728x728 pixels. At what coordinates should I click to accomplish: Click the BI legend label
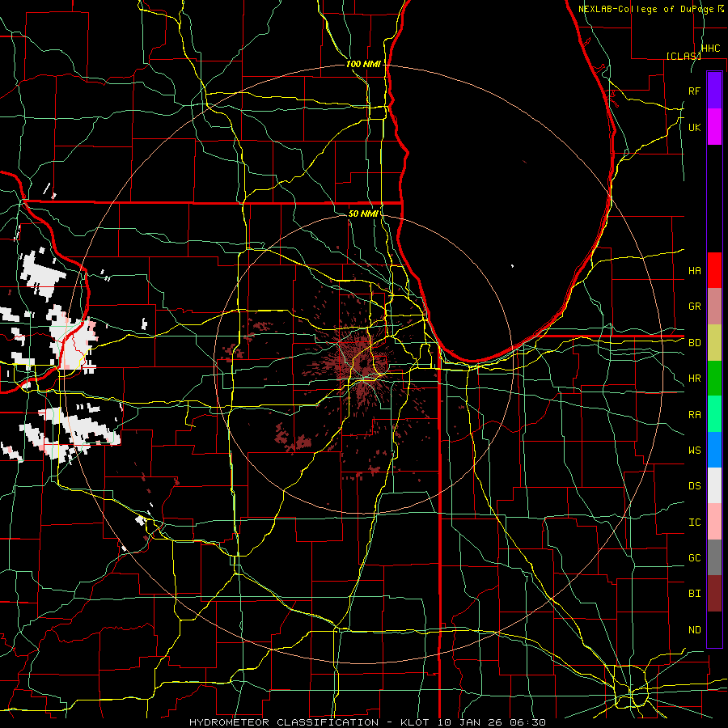(x=694, y=594)
